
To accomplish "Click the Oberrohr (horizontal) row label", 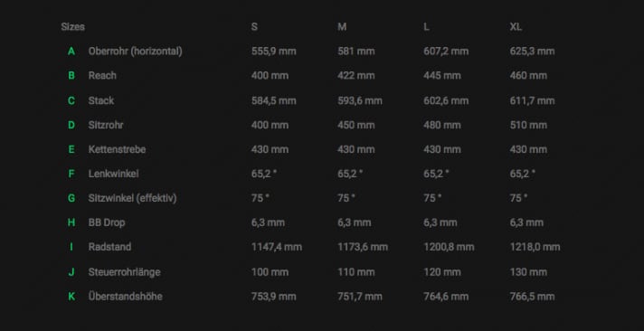I will click(x=135, y=52).
